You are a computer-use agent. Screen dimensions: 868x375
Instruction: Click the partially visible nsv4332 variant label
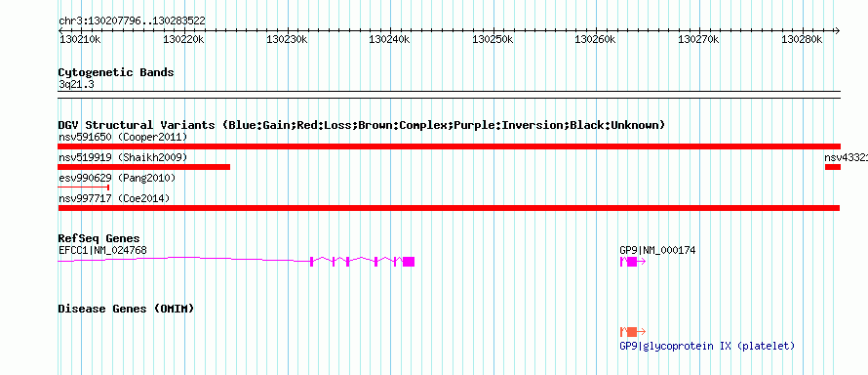tap(846, 157)
